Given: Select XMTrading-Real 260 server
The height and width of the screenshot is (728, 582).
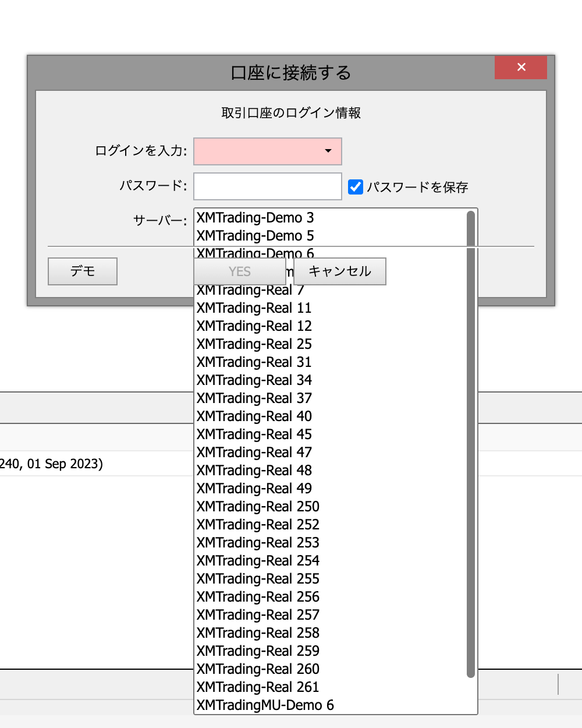Looking at the screenshot, I should point(331,669).
